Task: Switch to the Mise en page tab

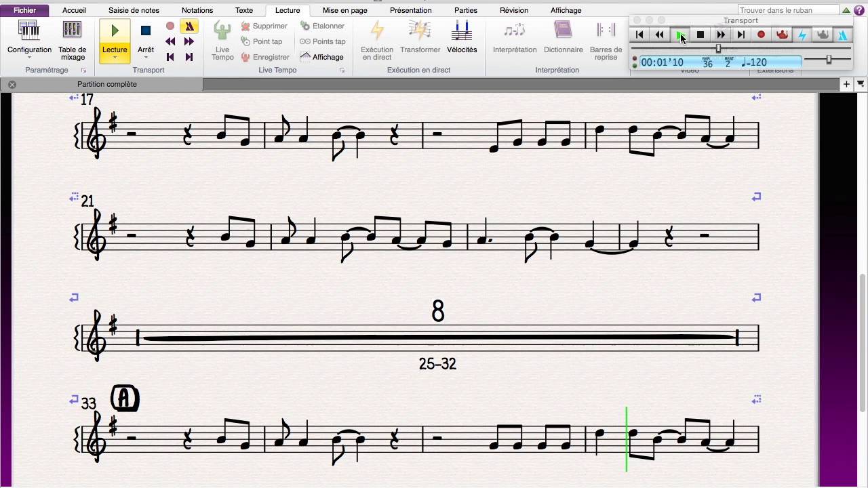Action: click(x=345, y=10)
